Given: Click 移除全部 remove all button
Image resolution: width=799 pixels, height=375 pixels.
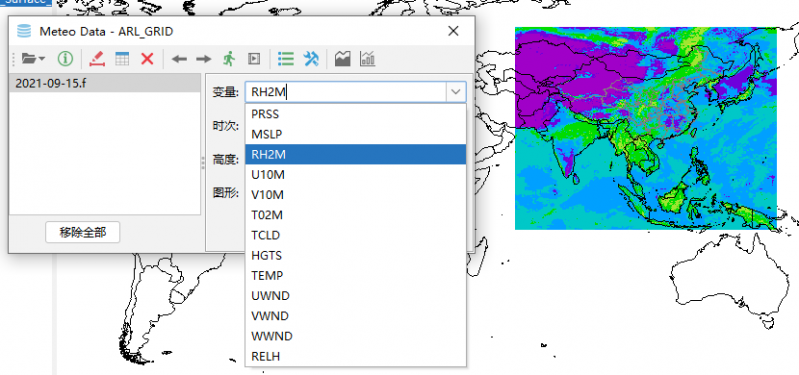Looking at the screenshot, I should tap(83, 232).
